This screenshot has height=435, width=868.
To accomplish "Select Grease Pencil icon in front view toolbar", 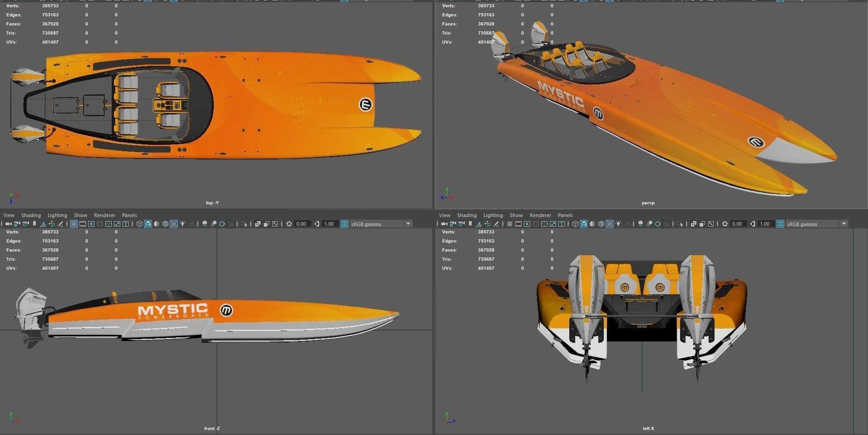I will (60, 224).
